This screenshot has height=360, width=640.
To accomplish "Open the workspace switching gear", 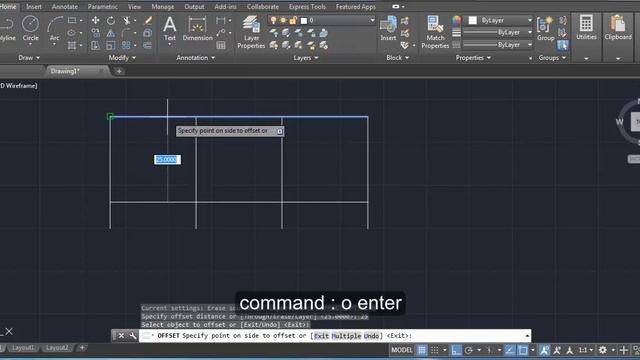I will pyautogui.click(x=602, y=350).
